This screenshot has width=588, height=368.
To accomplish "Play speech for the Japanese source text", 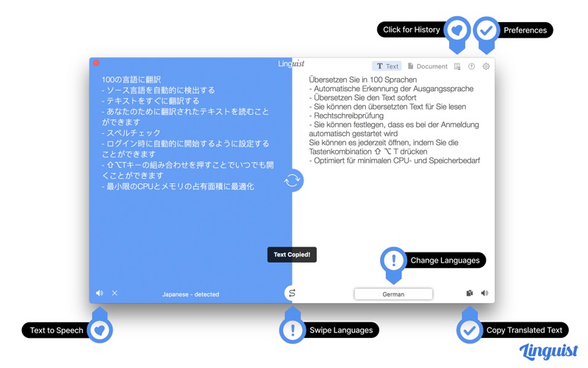I will 99,293.
